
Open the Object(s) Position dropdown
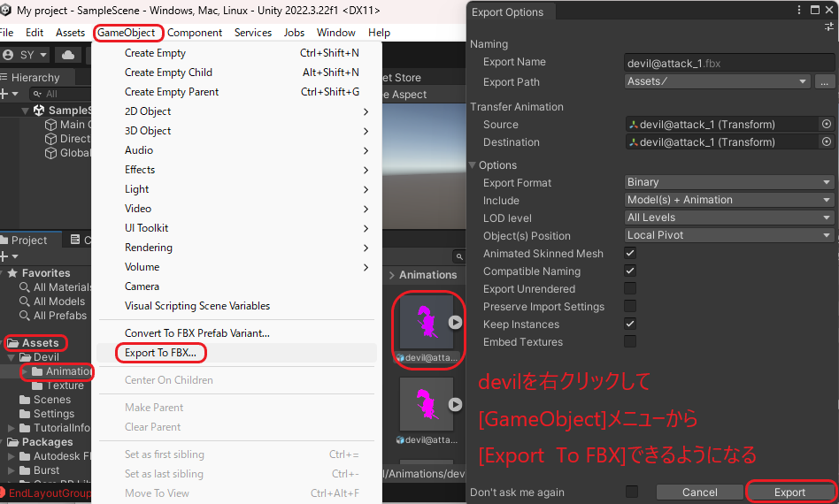click(x=729, y=235)
